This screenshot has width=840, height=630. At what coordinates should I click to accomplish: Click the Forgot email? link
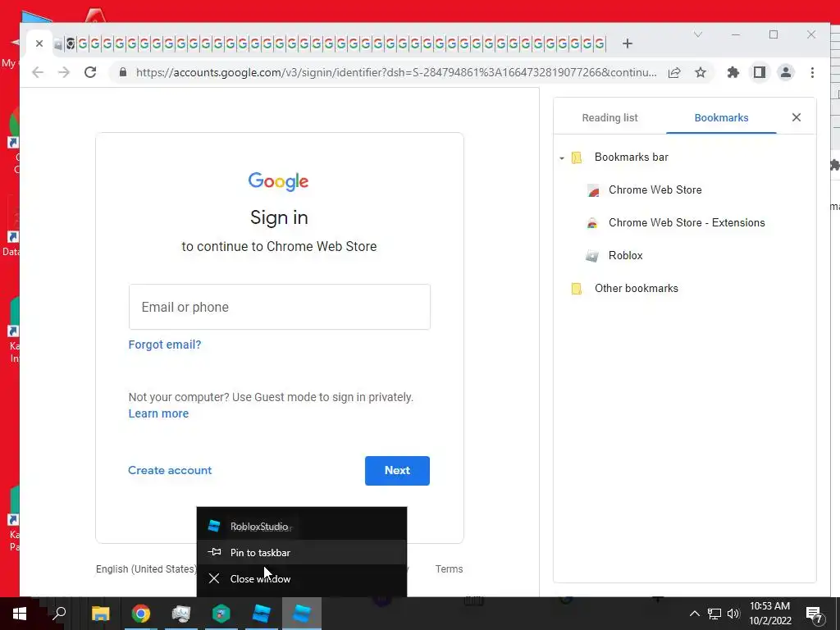coord(165,345)
